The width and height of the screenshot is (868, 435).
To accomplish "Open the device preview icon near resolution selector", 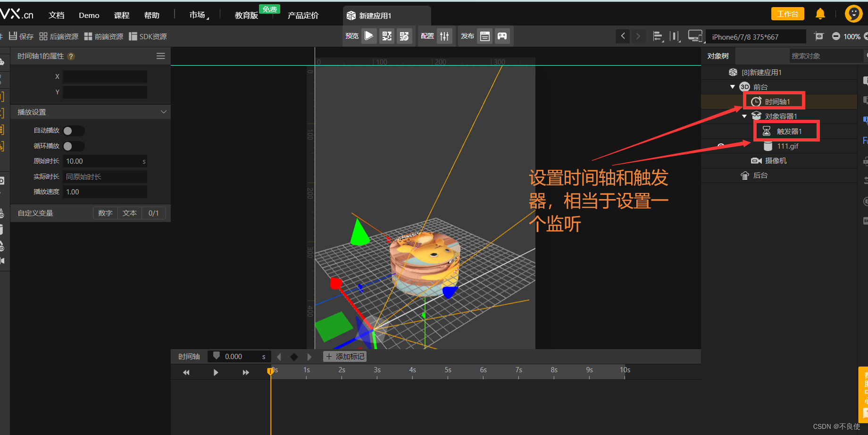I will pyautogui.click(x=695, y=35).
